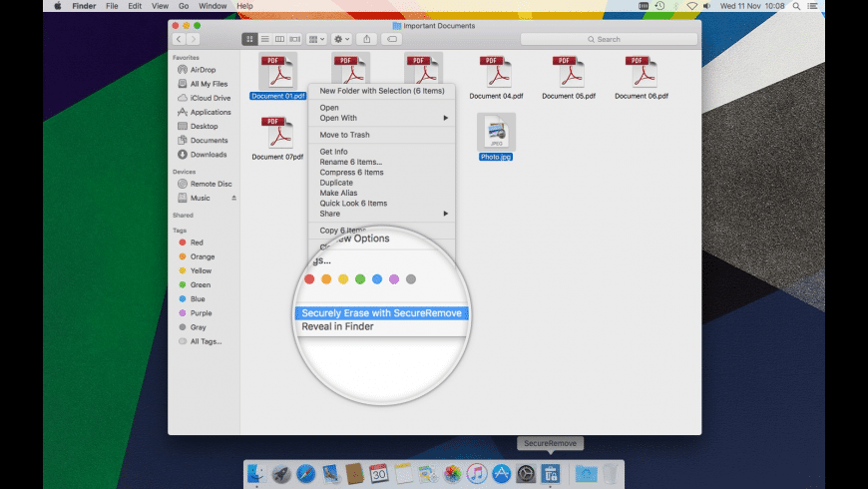Apply yellow tag dot in context menu

(343, 279)
